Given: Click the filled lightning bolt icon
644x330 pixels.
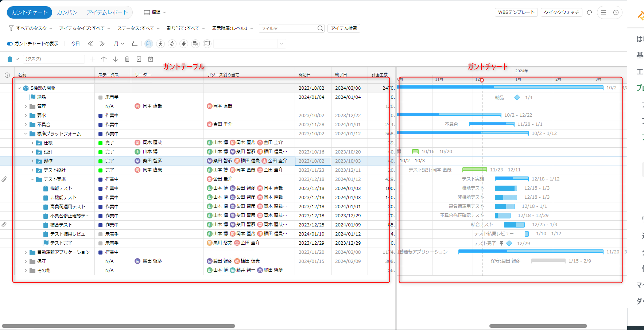Looking at the screenshot, I should tap(184, 44).
